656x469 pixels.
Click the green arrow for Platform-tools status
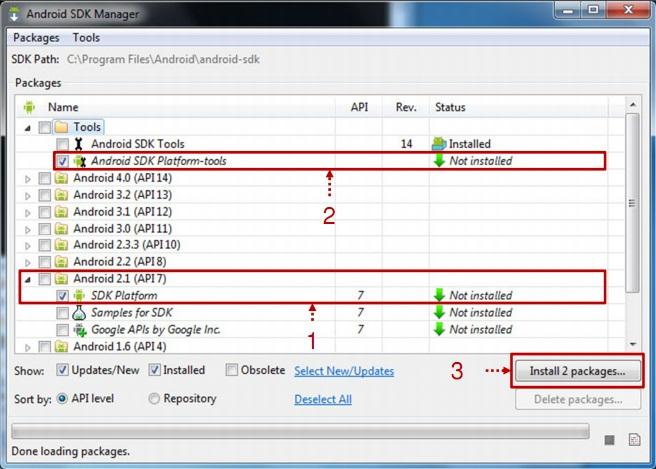click(x=439, y=161)
